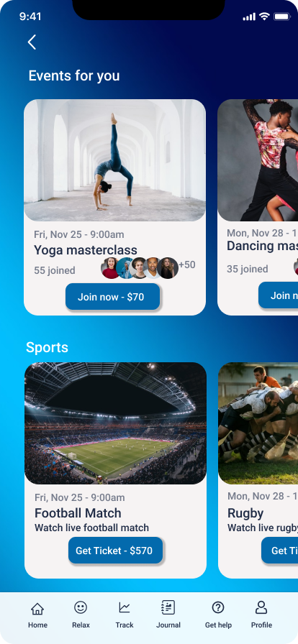
Task: Open the dancing masterclass photo
Action: point(258,160)
